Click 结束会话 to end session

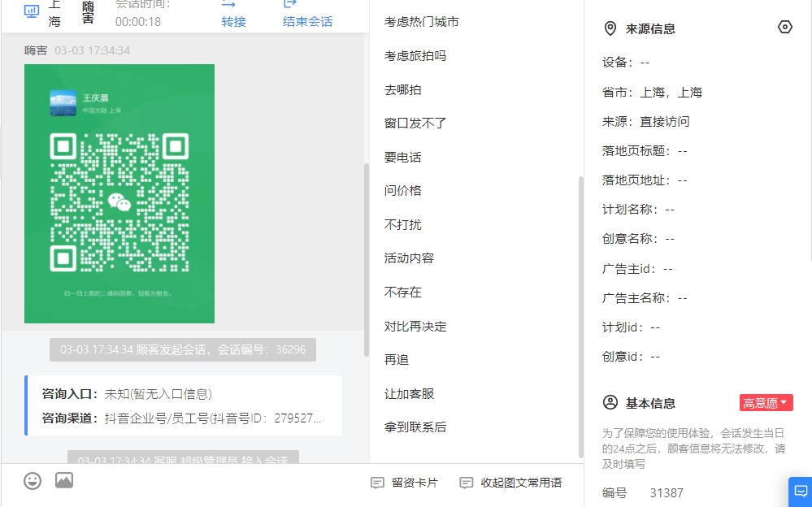pos(307,22)
